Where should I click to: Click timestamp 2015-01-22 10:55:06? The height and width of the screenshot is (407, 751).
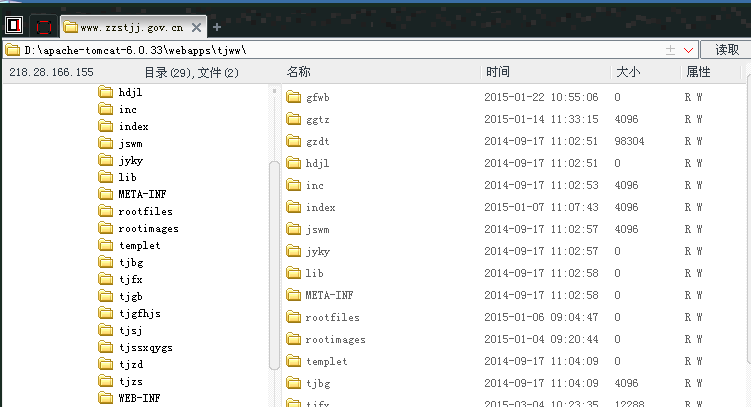[541, 97]
